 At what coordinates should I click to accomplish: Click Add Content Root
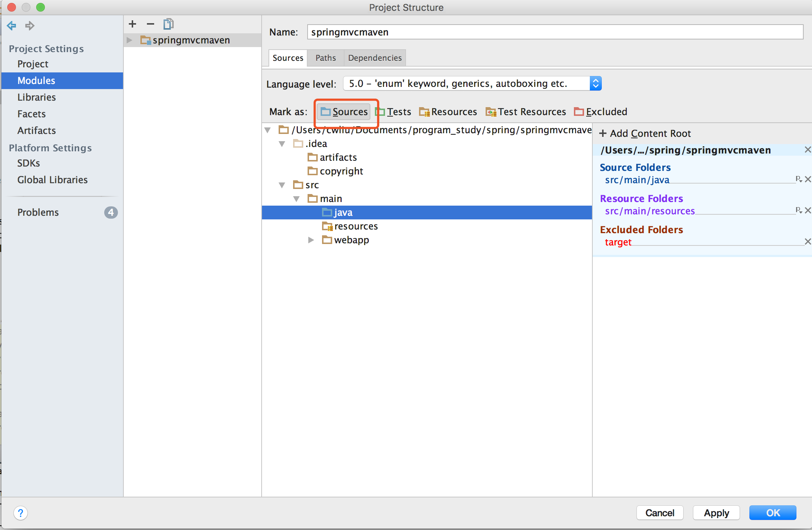[645, 134]
